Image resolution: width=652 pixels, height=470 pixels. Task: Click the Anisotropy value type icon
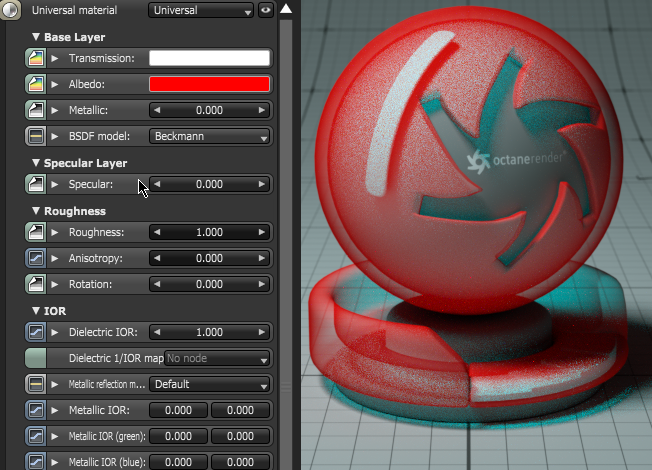[36, 258]
